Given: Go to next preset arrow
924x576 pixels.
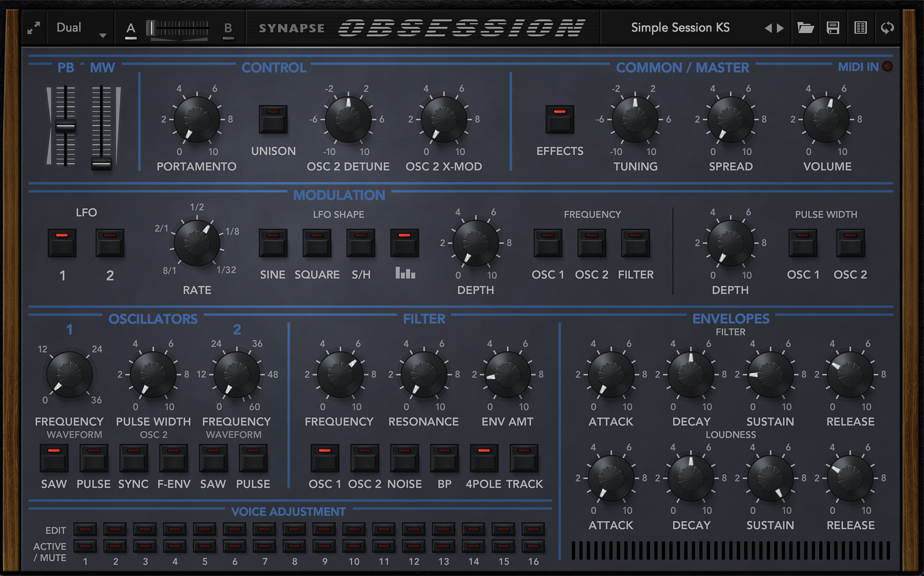Looking at the screenshot, I should (780, 28).
